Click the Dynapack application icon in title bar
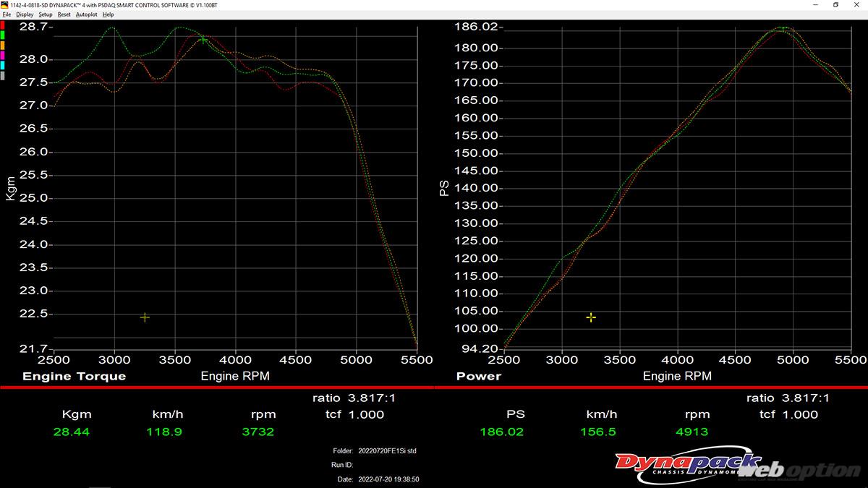Screen dimensions: 868x488 pyautogui.click(x=5, y=4)
